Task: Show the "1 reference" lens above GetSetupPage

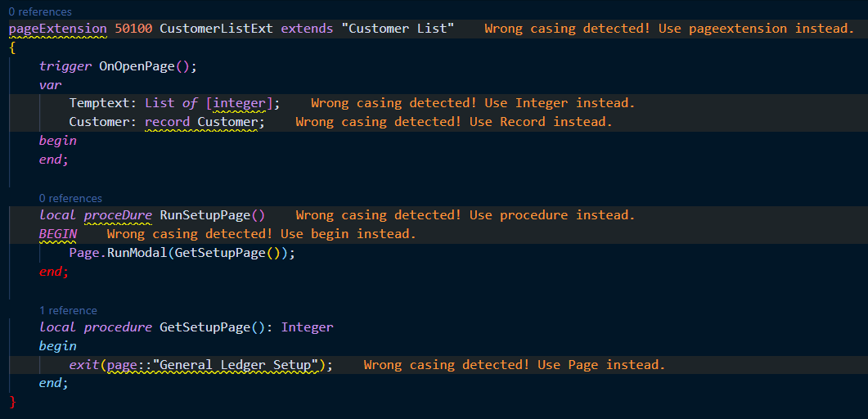Action: [x=68, y=310]
